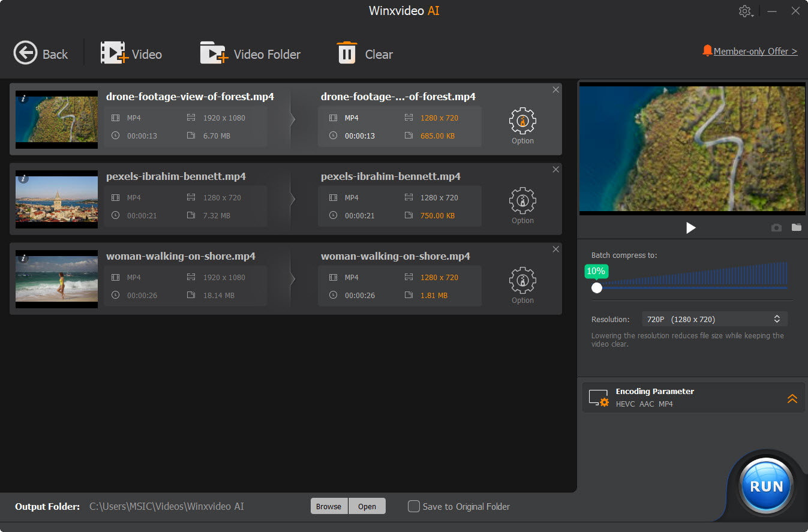Expand the Encoding Parameter panel
The image size is (808, 532).
point(792,398)
